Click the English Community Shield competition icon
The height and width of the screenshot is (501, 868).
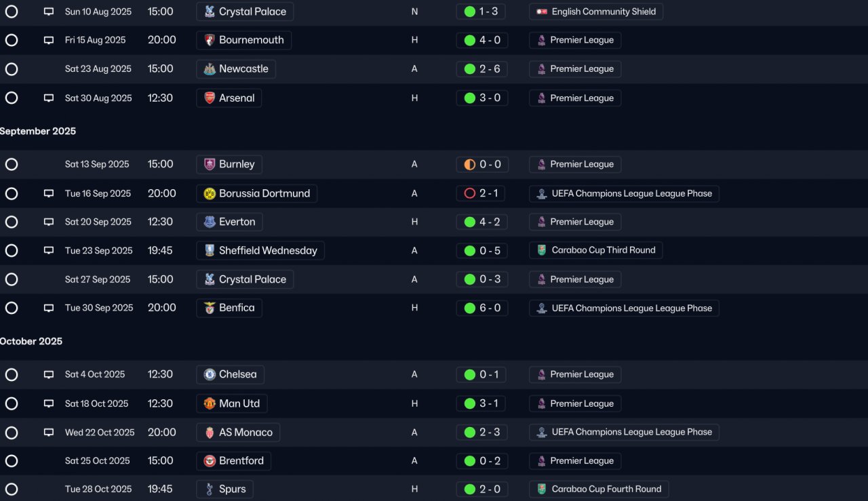pyautogui.click(x=542, y=12)
